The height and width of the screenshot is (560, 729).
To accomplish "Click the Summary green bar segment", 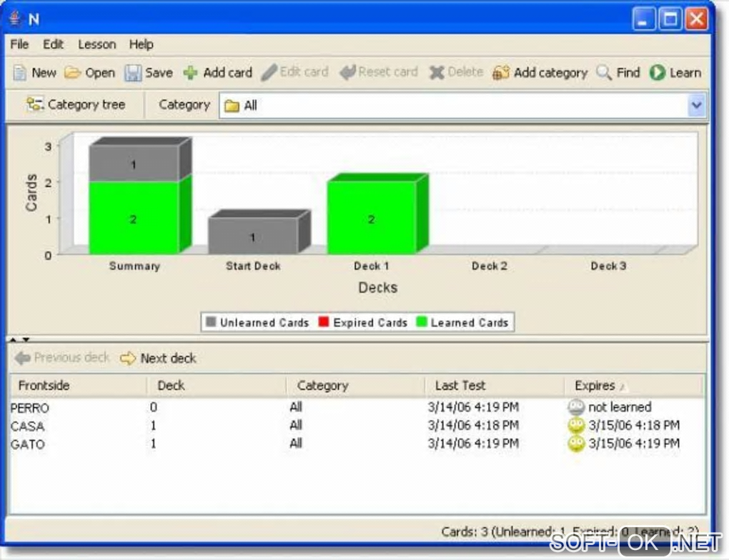I will (x=134, y=218).
